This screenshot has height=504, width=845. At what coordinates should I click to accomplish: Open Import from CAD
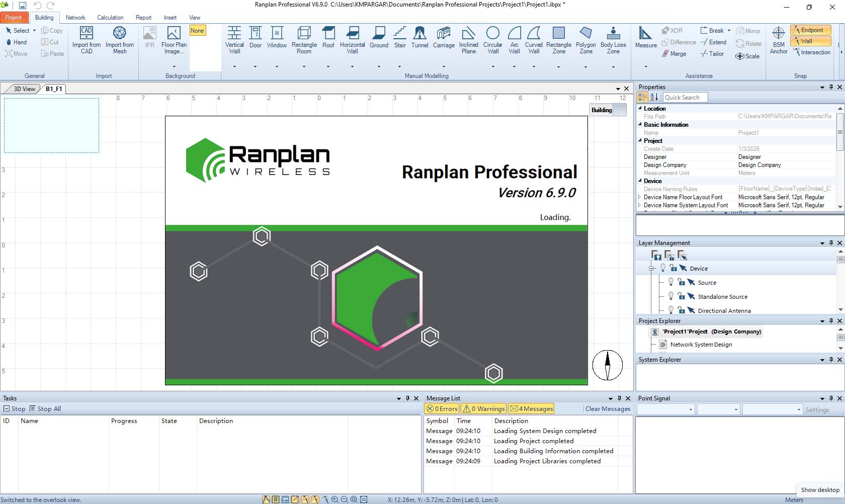(87, 40)
